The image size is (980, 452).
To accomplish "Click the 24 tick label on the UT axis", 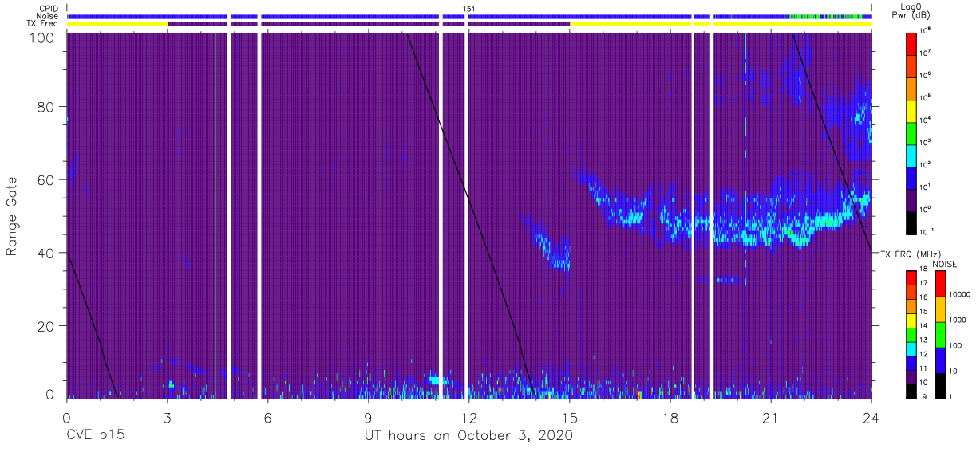I will [x=871, y=417].
